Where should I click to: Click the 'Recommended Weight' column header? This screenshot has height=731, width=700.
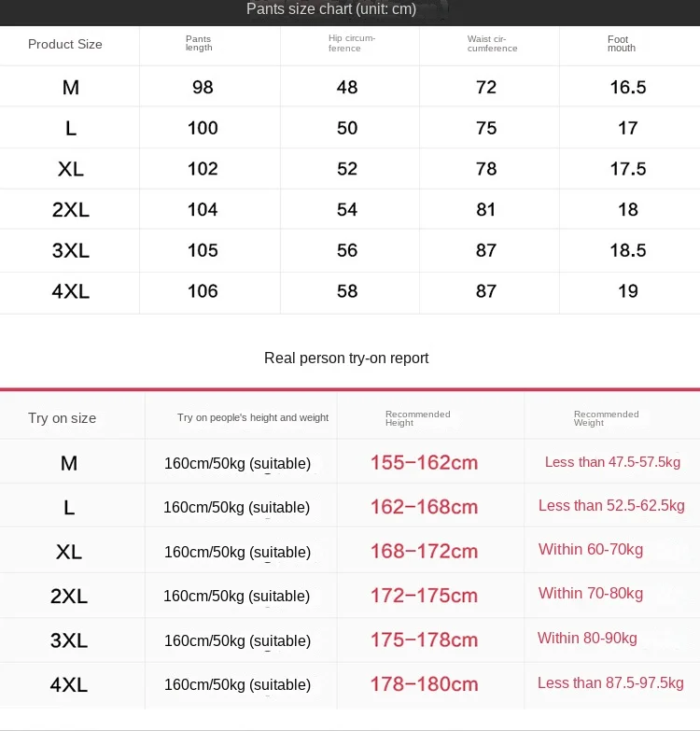(606, 418)
